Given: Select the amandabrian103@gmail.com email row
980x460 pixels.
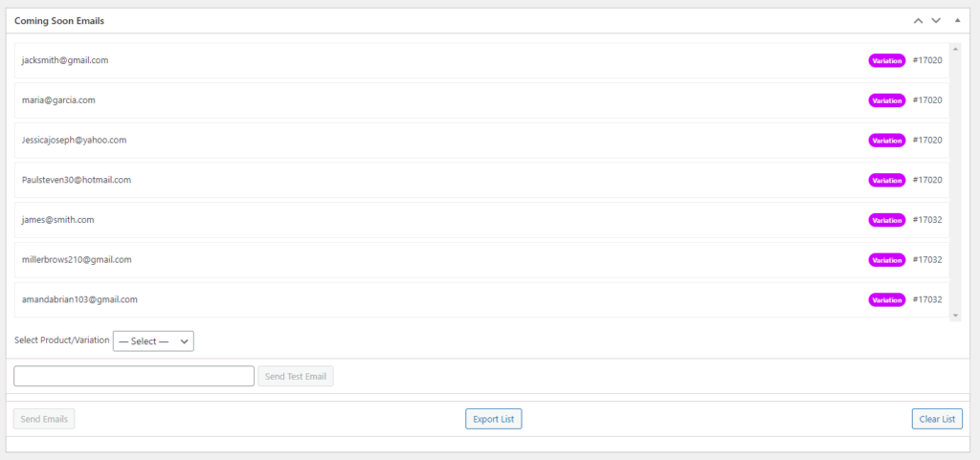Looking at the screenshot, I should [x=482, y=299].
